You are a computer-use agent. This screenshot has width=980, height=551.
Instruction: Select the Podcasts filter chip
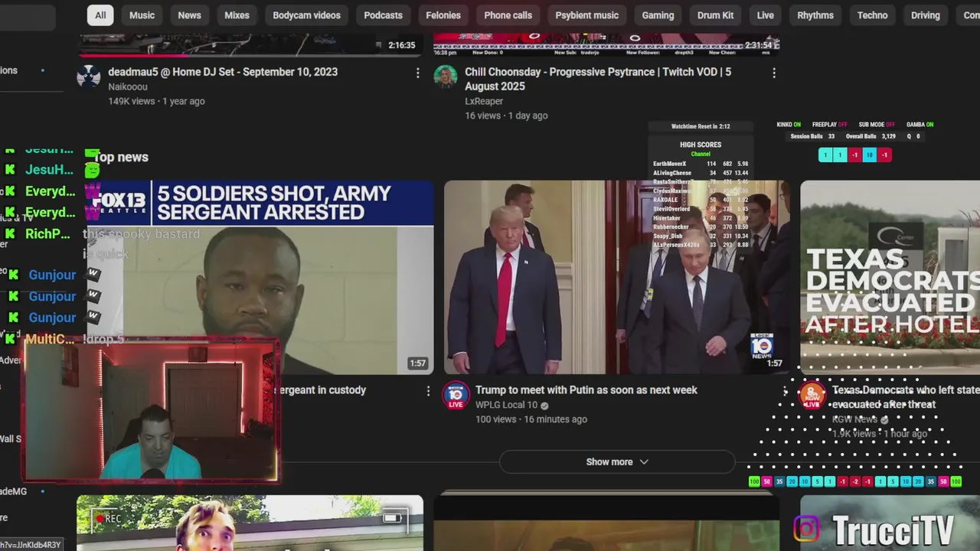[x=383, y=15]
